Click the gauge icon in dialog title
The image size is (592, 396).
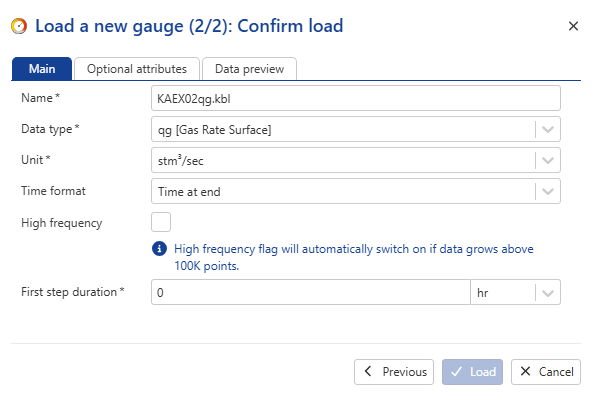pos(19,26)
